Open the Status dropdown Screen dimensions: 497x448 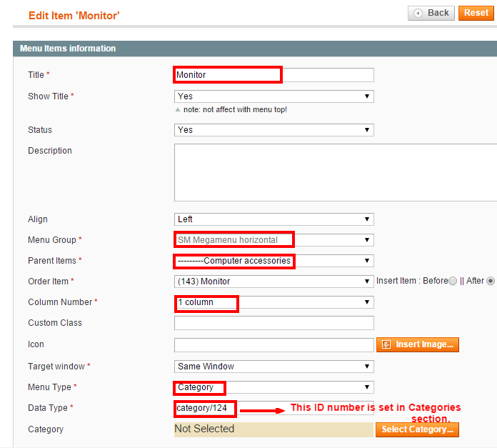pos(274,130)
